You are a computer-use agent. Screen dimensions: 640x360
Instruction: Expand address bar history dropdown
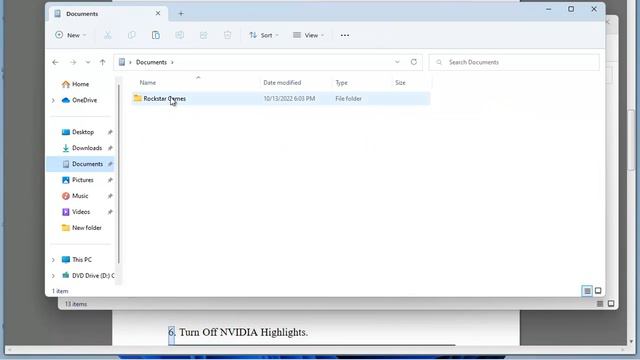(x=397, y=62)
